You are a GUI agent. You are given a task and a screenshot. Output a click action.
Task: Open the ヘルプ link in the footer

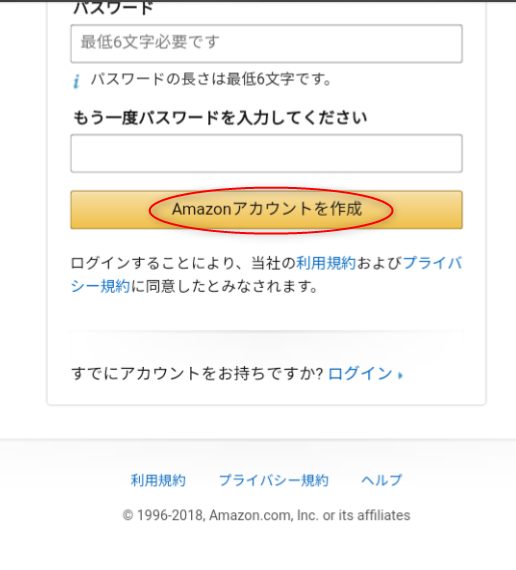[x=381, y=480]
